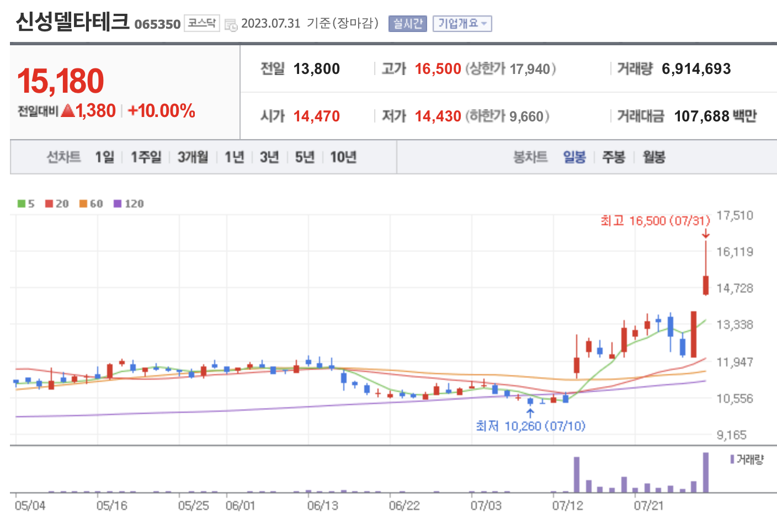The image size is (777, 532).
Task: Show the 10년 line chart
Action: tap(343, 157)
